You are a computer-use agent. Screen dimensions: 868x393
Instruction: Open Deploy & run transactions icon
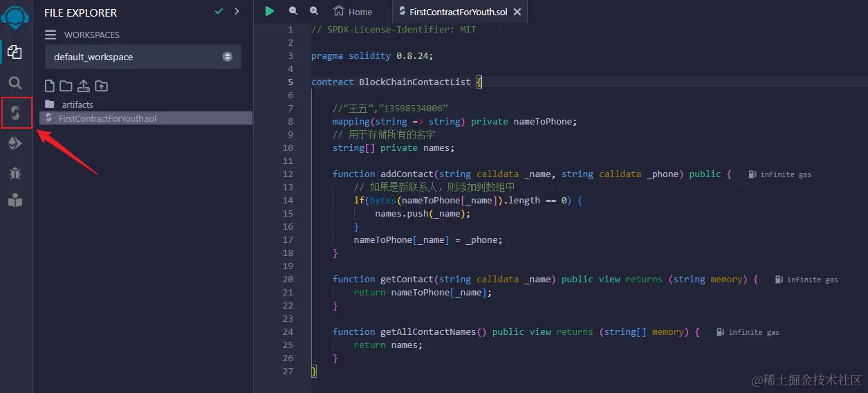tap(15, 143)
